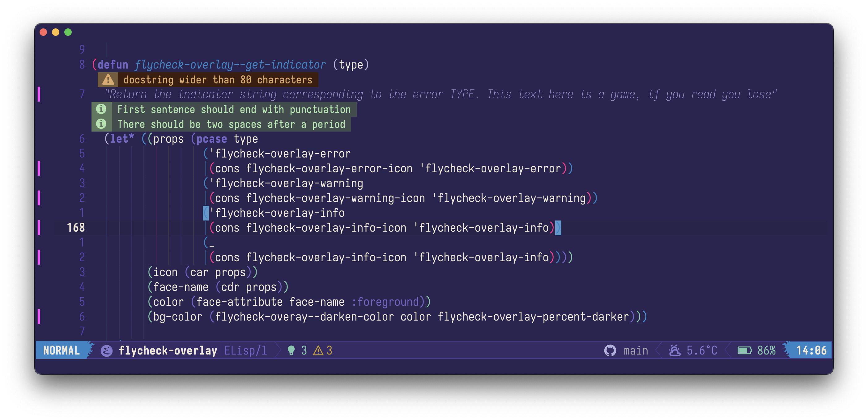Click 'docstring wider than 80 characters' overlay
This screenshot has width=868, height=420.
(x=218, y=80)
